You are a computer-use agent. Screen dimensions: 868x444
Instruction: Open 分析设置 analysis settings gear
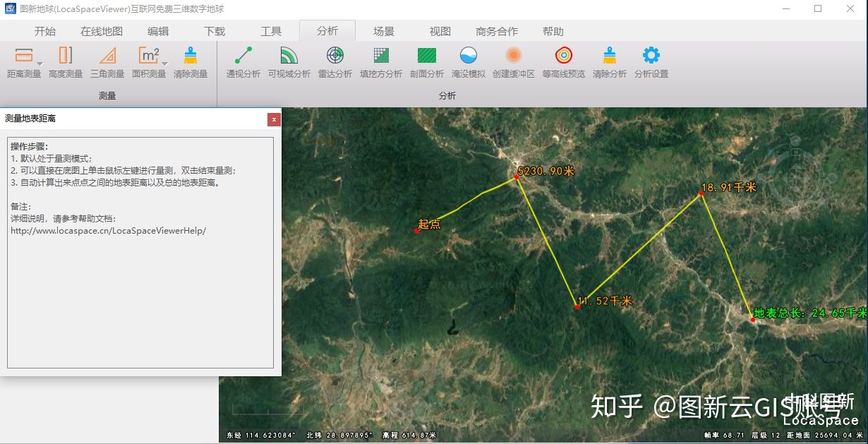tap(651, 62)
